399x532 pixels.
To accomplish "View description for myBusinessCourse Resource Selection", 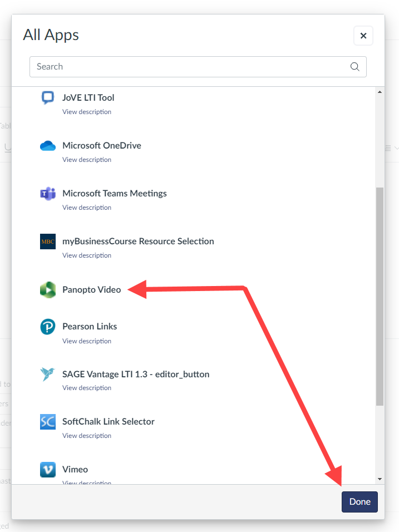I will coord(87,255).
